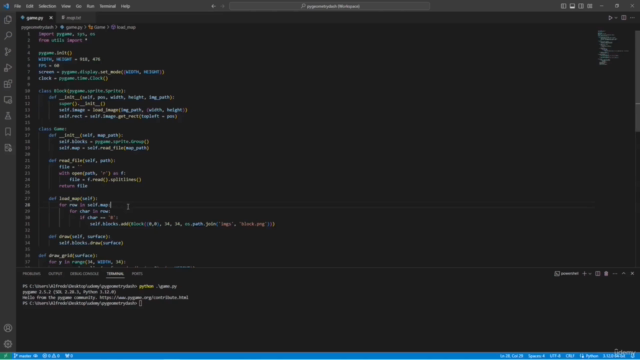Image resolution: width=640 pixels, height=360 pixels.
Task: Split the editor to the right
Action: click(624, 18)
